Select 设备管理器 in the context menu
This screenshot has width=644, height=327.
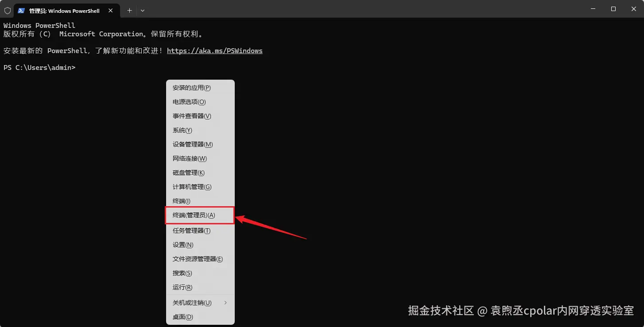click(192, 144)
